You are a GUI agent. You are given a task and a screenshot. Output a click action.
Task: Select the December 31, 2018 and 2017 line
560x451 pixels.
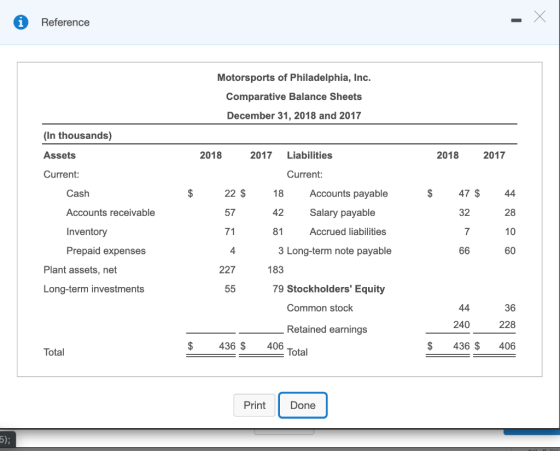(x=294, y=116)
